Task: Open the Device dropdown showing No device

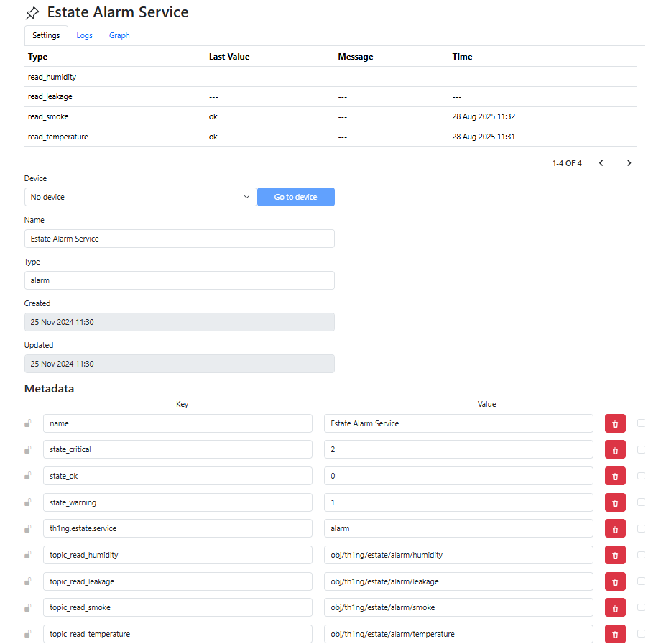Action: [x=141, y=197]
